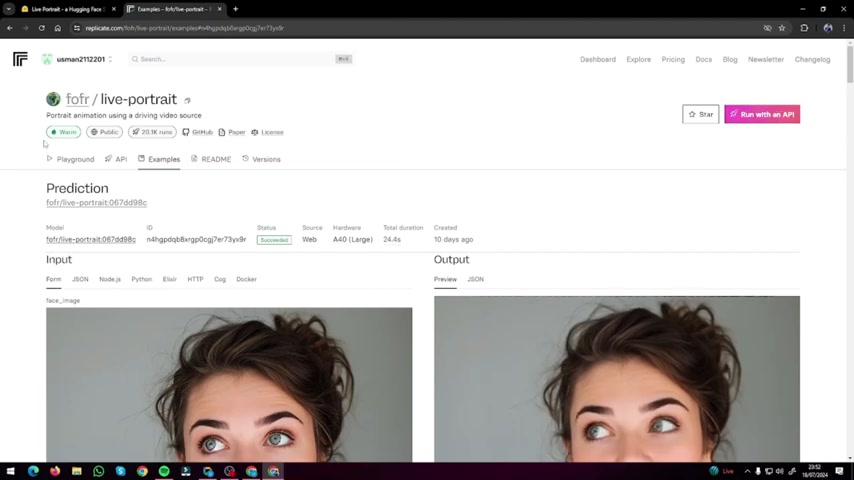Image resolution: width=854 pixels, height=480 pixels.
Task: Show the Output JSON tab
Action: (475, 279)
